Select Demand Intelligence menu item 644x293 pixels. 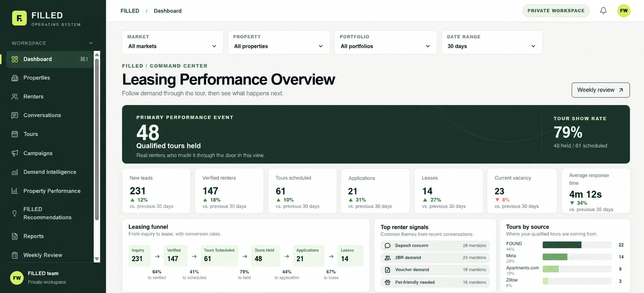(50, 172)
